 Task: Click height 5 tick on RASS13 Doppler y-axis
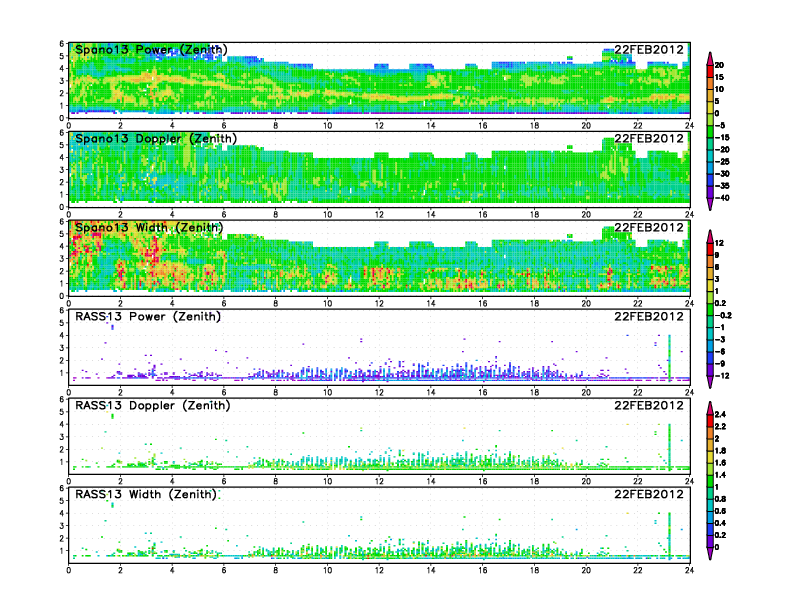pyautogui.click(x=62, y=412)
